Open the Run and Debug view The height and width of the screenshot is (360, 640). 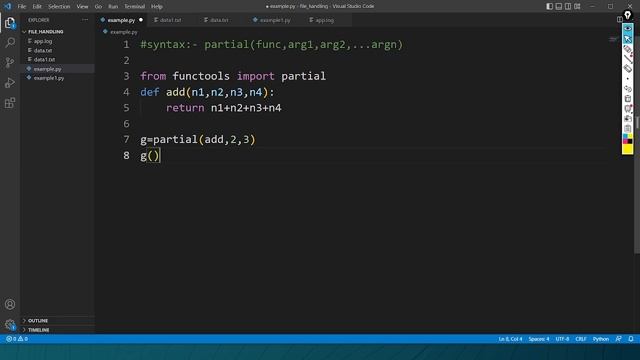(x=10, y=82)
